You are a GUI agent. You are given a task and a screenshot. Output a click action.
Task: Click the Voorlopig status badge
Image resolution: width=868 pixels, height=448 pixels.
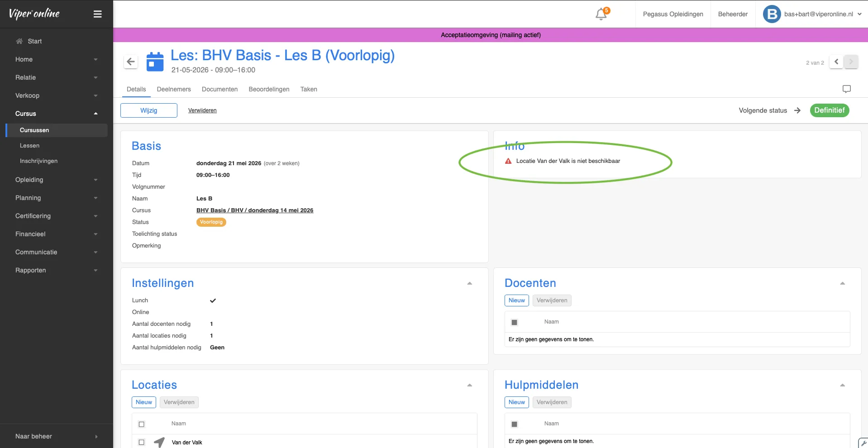211,222
